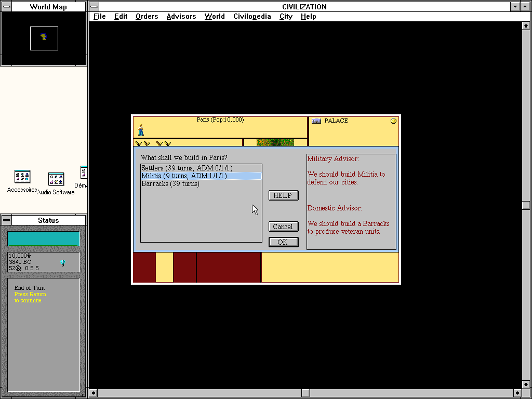Click the World Map viewport rectangle
The width and height of the screenshot is (532, 399).
click(44, 38)
